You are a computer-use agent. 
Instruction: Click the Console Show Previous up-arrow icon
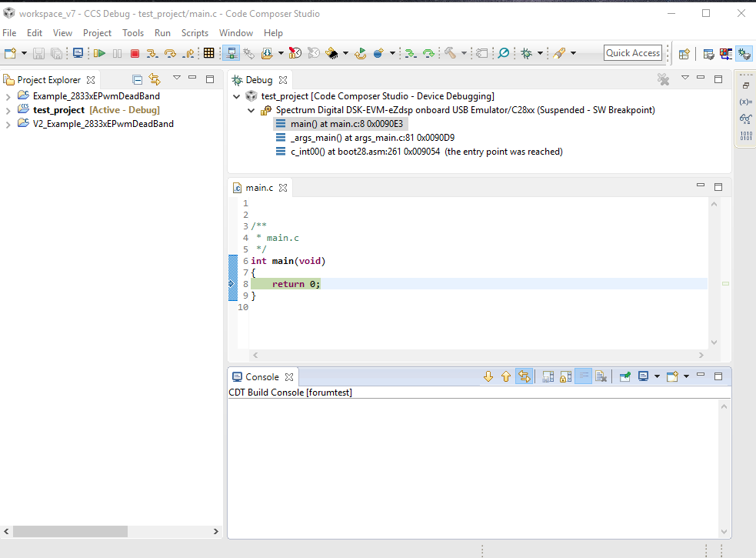[x=506, y=376]
